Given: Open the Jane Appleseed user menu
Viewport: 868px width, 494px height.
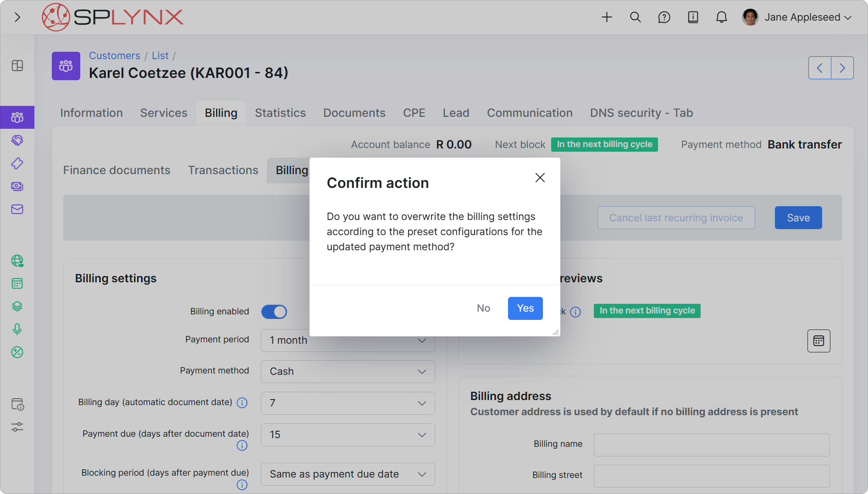Looking at the screenshot, I should tap(797, 17).
